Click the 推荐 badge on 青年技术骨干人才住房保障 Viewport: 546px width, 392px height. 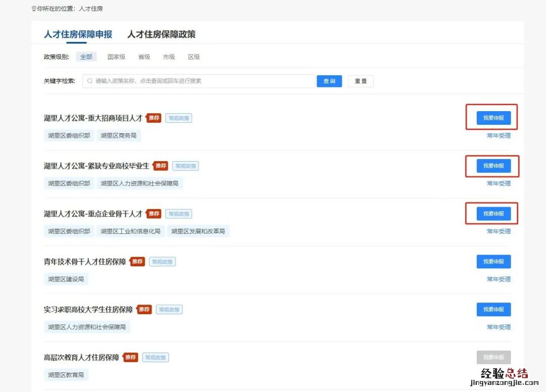point(136,261)
